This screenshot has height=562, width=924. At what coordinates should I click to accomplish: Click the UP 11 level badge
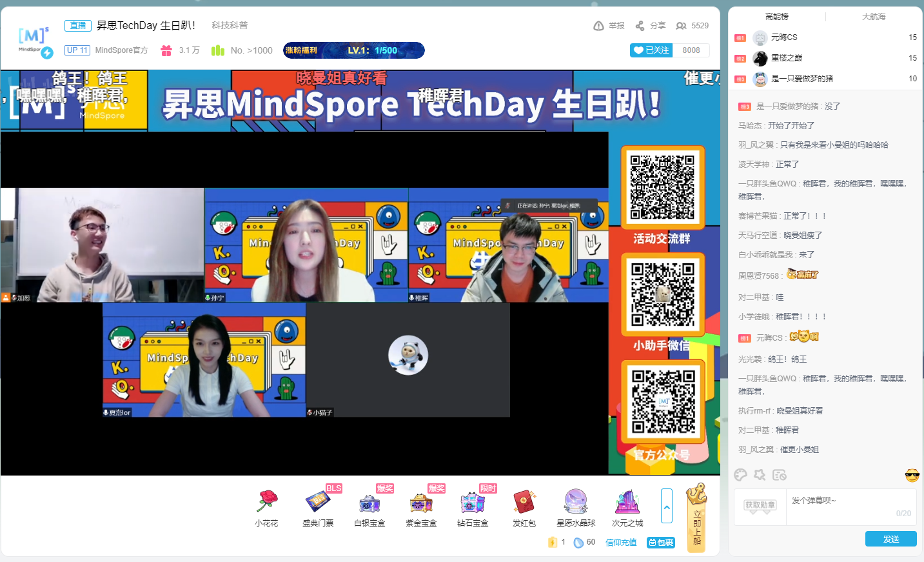pyautogui.click(x=77, y=50)
